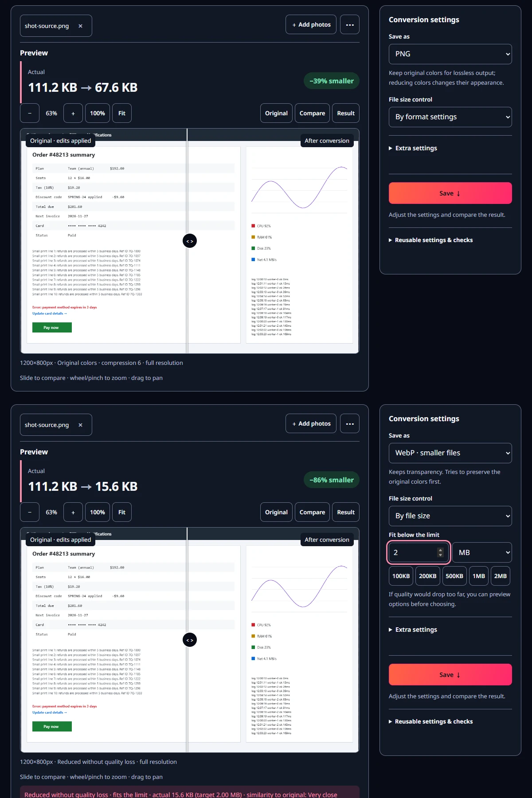Click Add photos in the top panel
This screenshot has height=798, width=532.
[311, 25]
